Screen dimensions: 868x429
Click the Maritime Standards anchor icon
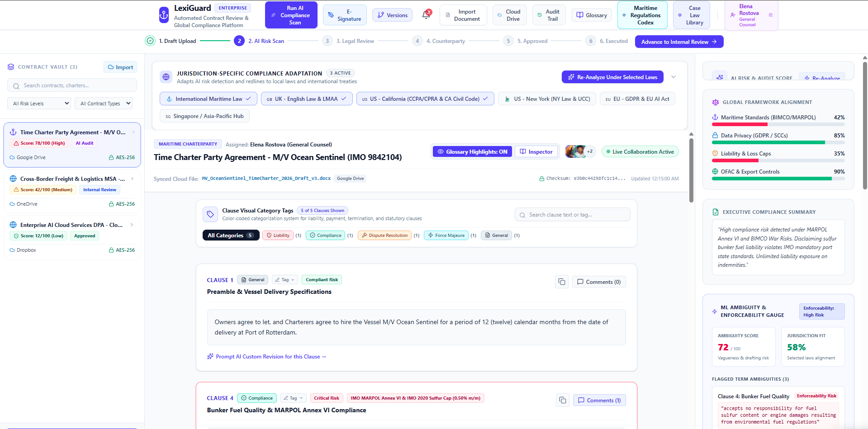(715, 117)
